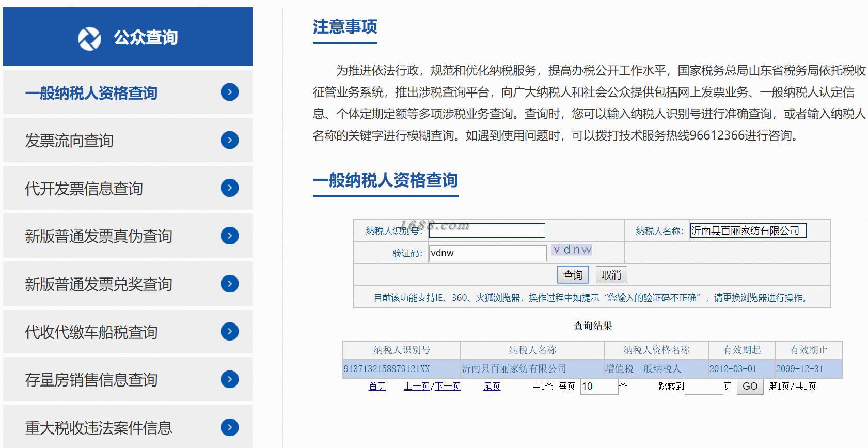Click column header 有效期起
Screen dimensions: 868x448
(741, 350)
